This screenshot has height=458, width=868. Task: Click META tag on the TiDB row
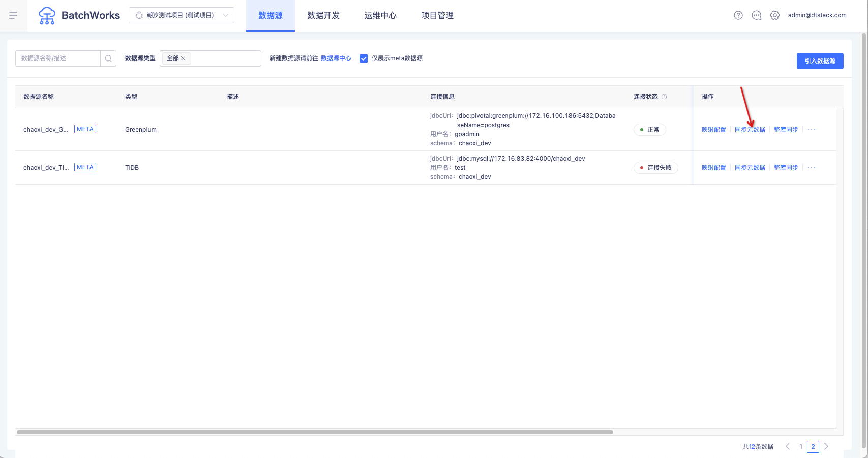click(x=85, y=167)
